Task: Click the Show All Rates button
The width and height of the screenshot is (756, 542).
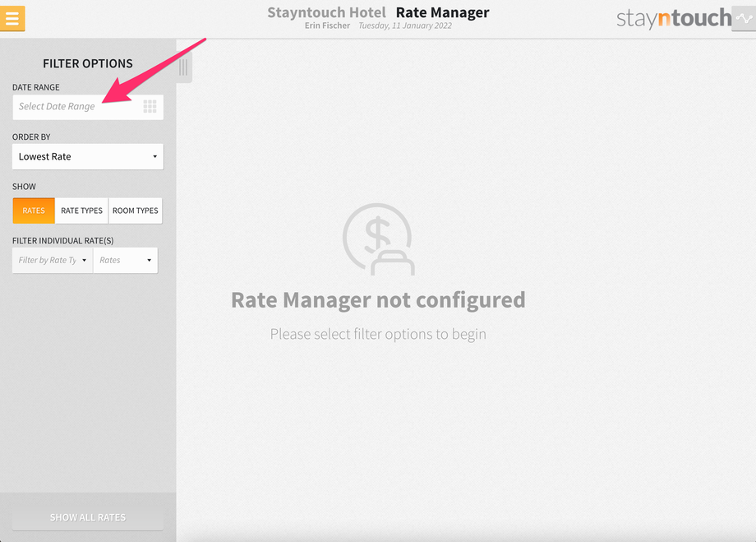Action: pos(88,517)
